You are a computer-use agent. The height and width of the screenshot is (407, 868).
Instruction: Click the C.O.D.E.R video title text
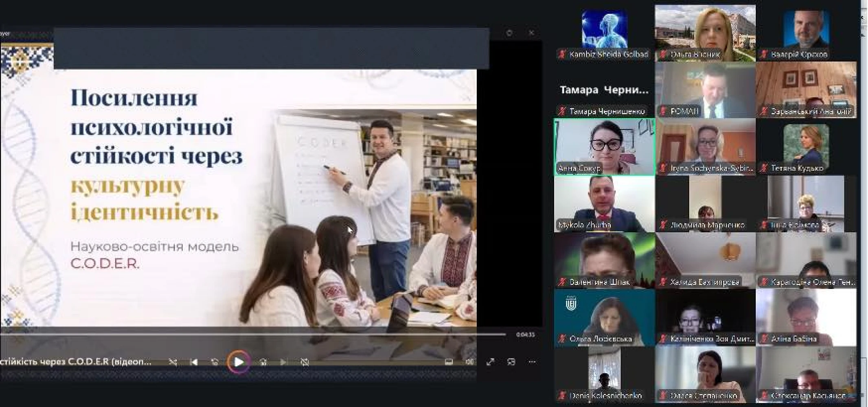click(x=76, y=362)
